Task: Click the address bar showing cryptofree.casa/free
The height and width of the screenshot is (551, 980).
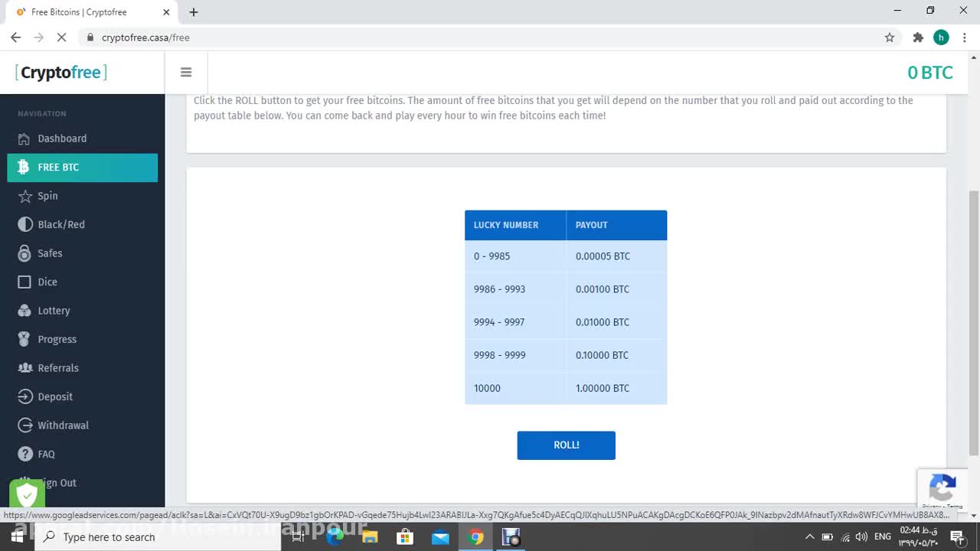Action: tap(459, 37)
